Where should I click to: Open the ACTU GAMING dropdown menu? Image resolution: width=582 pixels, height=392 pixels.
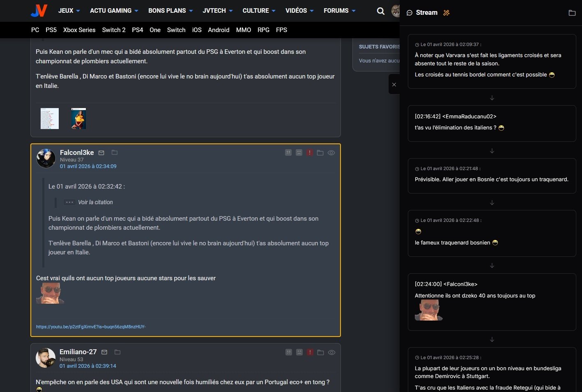[x=114, y=11]
